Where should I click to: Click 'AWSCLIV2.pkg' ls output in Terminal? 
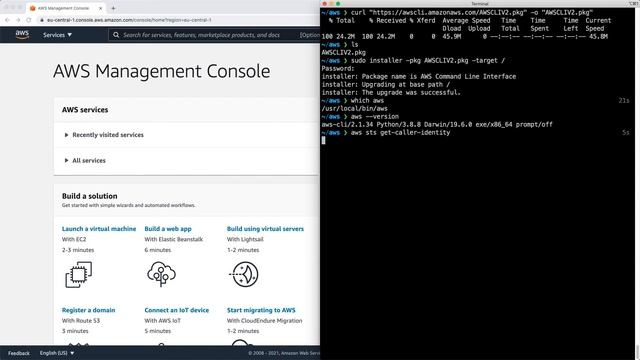(x=344, y=53)
